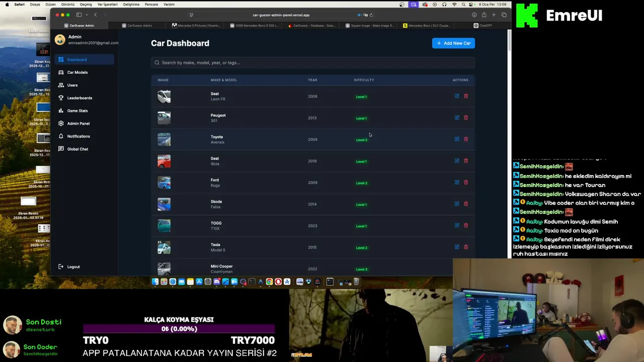Screen dimensions: 644x362
Task: Click the Add New Car button
Action: tap(453, 43)
